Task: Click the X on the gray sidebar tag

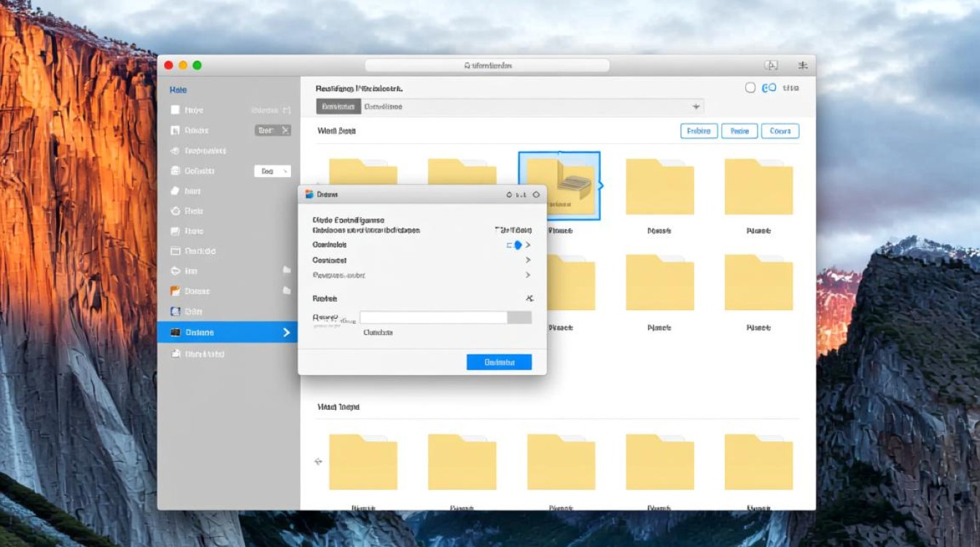Action: click(x=285, y=131)
